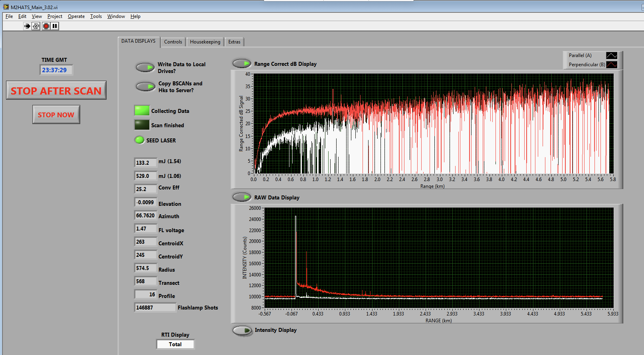Click the SEED LASER round indicator
The height and width of the screenshot is (355, 644).
[x=139, y=140]
